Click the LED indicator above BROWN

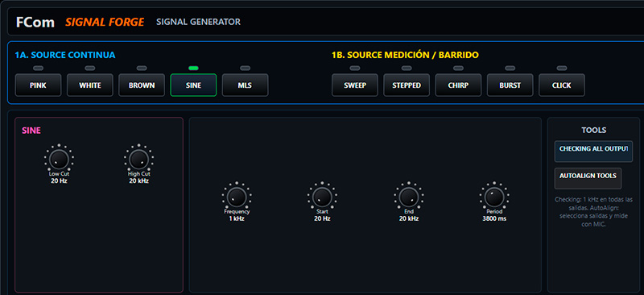(142, 68)
